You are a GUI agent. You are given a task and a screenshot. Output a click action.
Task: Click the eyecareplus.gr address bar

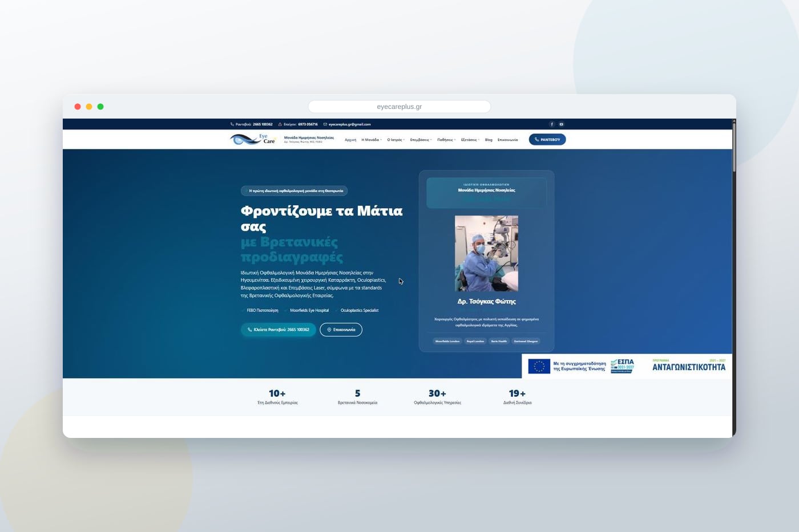click(399, 107)
